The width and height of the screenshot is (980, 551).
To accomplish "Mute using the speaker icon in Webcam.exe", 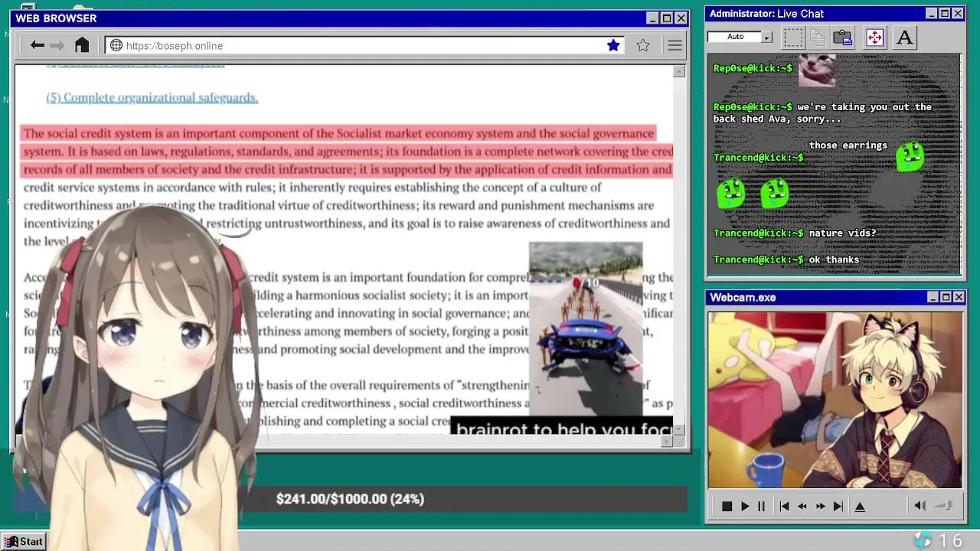I will click(920, 506).
